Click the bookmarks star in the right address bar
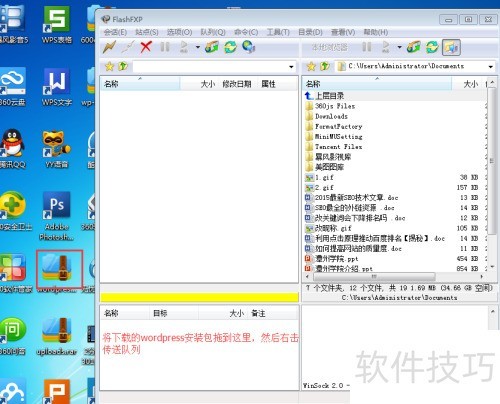The width and height of the screenshot is (500, 404). click(311, 66)
